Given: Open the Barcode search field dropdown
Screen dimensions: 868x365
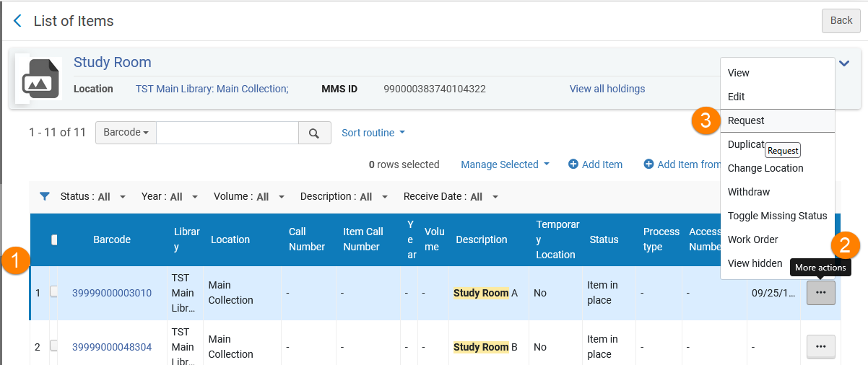Looking at the screenshot, I should pyautogui.click(x=126, y=133).
